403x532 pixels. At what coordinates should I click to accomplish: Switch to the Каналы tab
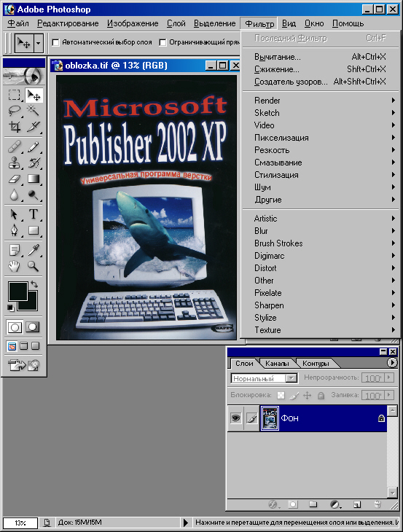tap(277, 364)
